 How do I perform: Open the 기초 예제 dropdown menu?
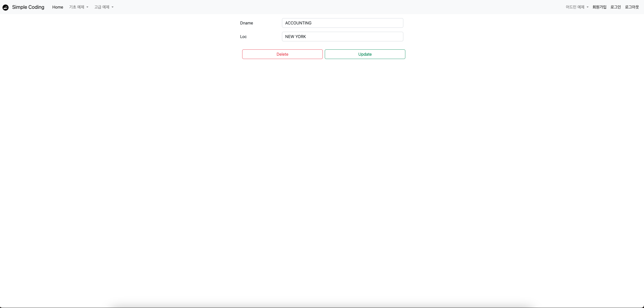(x=77, y=7)
